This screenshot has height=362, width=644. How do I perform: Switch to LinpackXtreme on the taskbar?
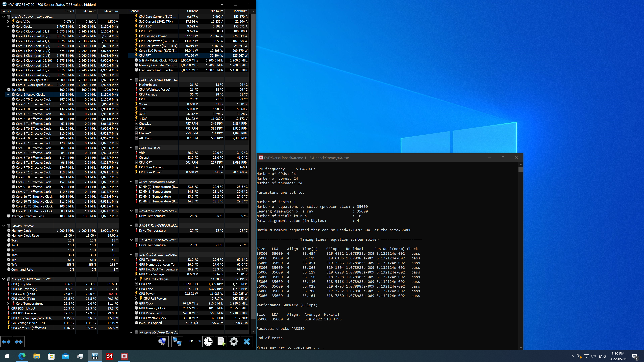pos(124,356)
